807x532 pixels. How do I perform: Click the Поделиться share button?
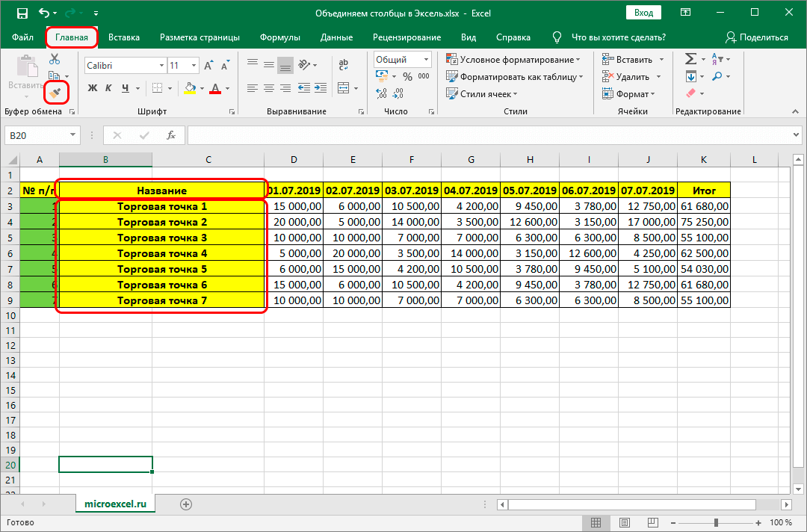pyautogui.click(x=756, y=37)
